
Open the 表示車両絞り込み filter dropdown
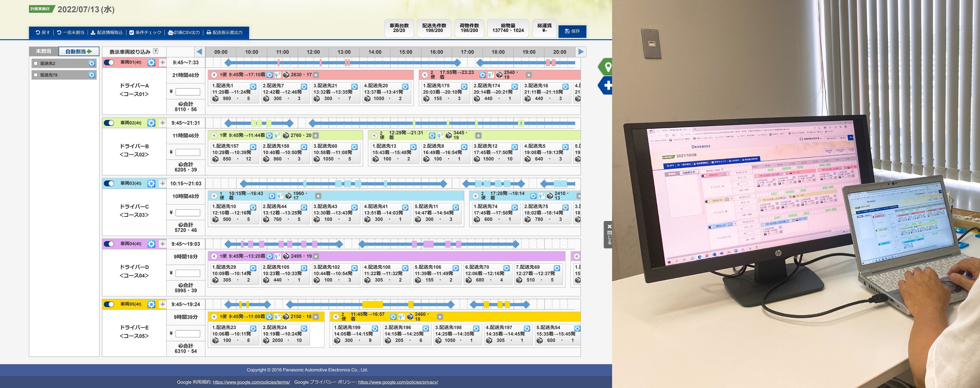point(156,51)
